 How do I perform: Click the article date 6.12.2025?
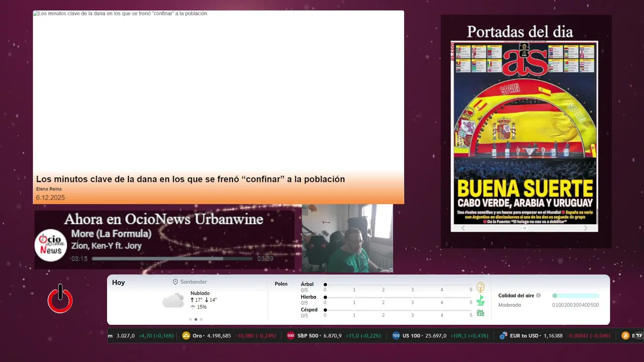[50, 198]
